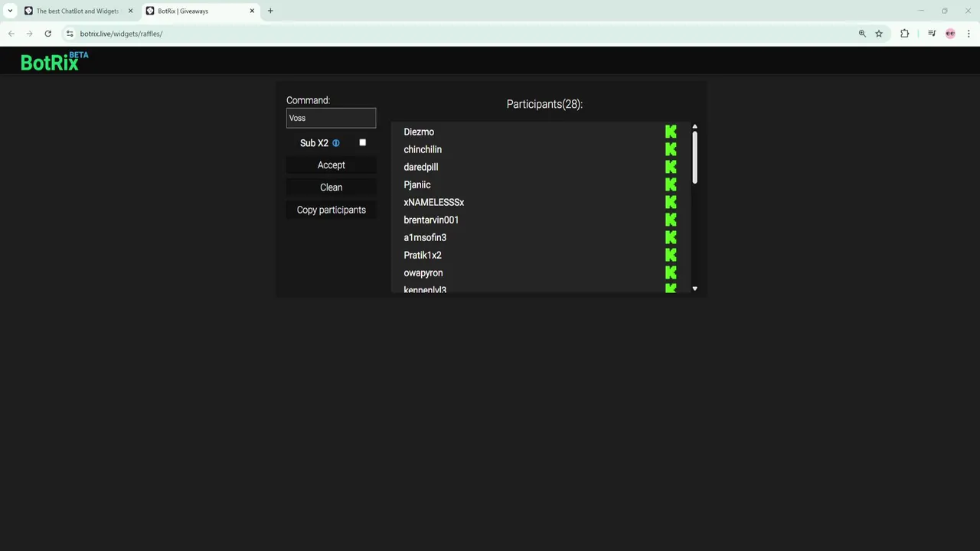
Task: Click the Kick icon beside xNAMELESSSx
Action: click(x=671, y=202)
